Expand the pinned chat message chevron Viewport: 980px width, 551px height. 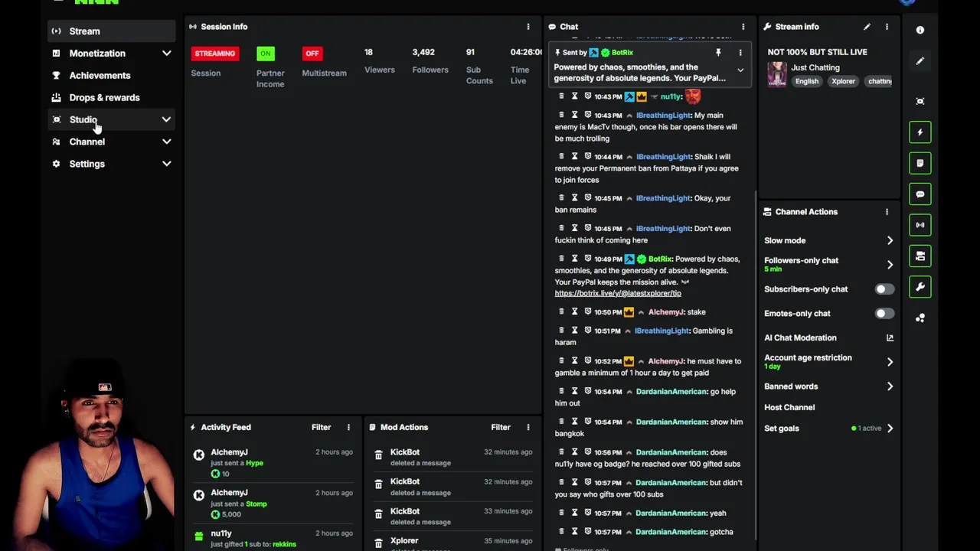tap(740, 70)
